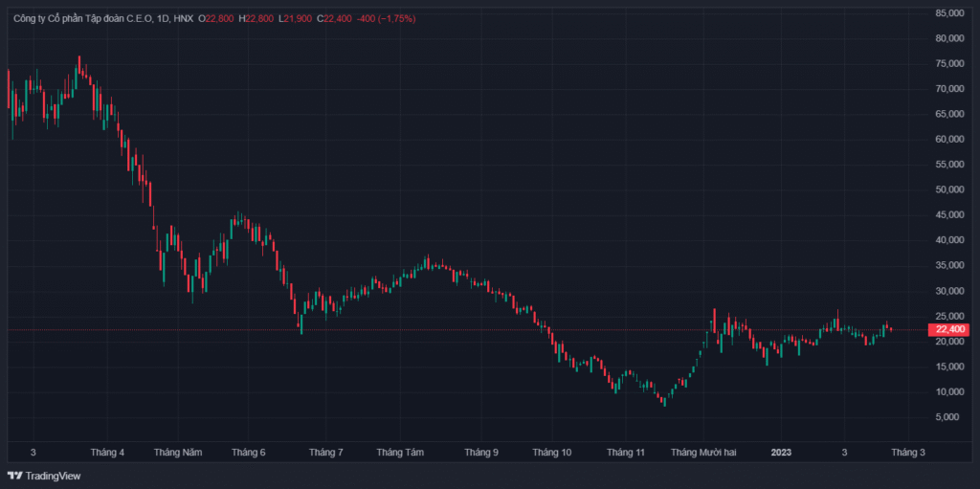980x489 pixels.
Task: Click the Tháng Năm time axis label
Action: 178,452
